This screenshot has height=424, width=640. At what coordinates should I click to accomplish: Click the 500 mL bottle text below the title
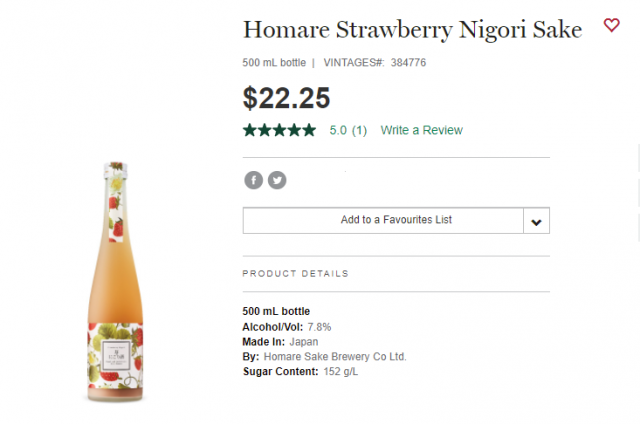pos(274,62)
